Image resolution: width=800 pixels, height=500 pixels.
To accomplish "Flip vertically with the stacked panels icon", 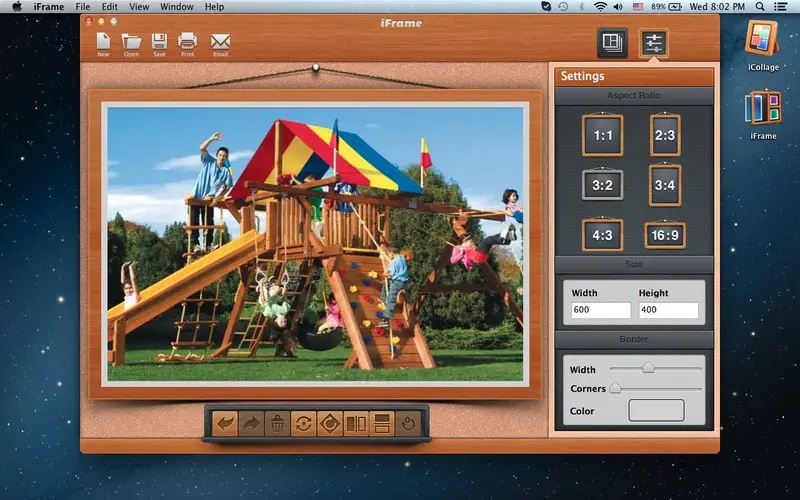I will click(382, 423).
